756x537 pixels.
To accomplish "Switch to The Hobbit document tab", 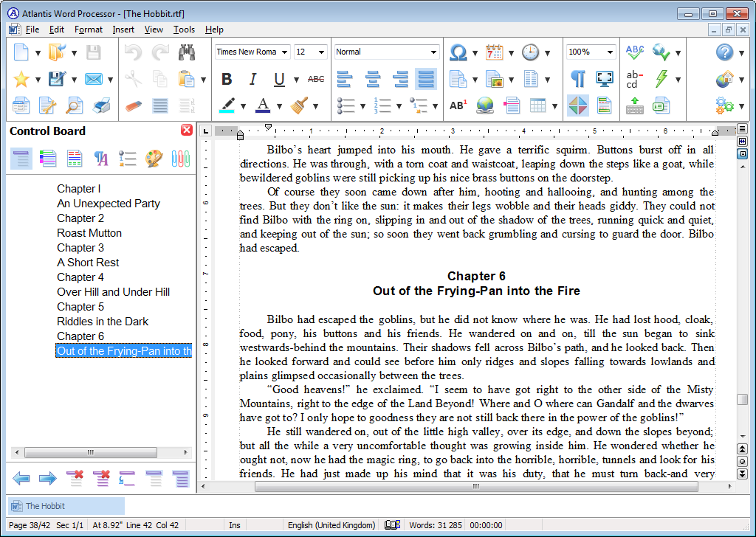I will [66, 506].
